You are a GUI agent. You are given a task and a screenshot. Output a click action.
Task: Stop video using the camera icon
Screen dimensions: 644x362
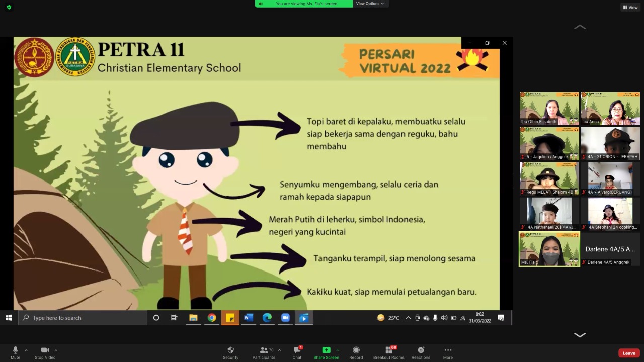(x=45, y=352)
